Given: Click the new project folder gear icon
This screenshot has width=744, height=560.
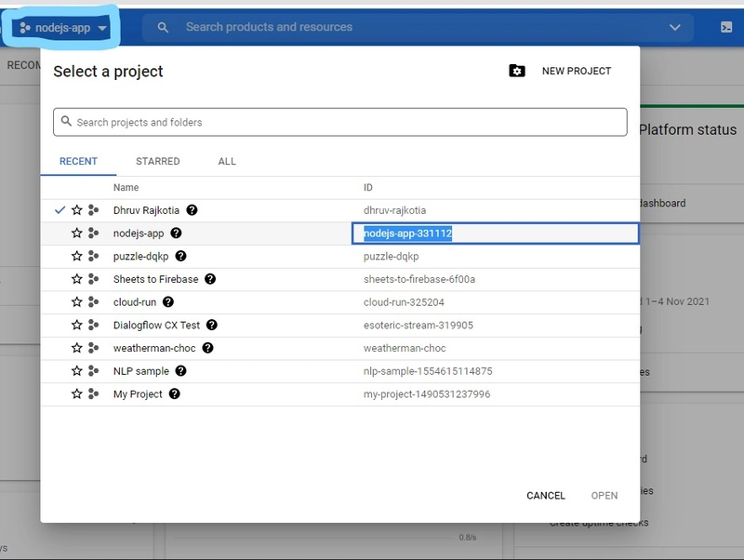Looking at the screenshot, I should (517, 71).
